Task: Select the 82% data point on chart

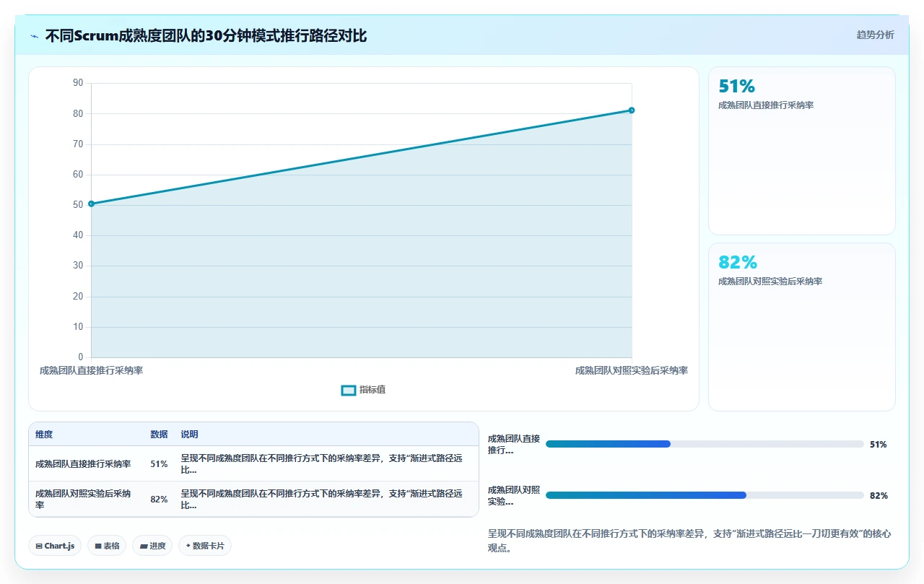Action: point(632,110)
